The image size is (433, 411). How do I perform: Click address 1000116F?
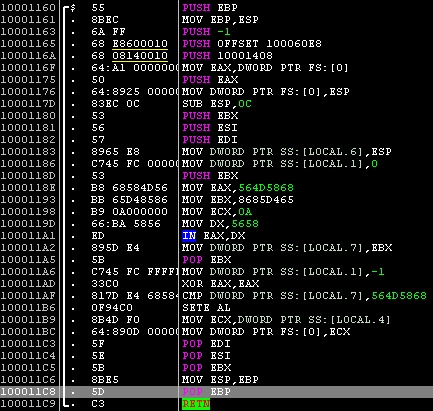point(28,68)
